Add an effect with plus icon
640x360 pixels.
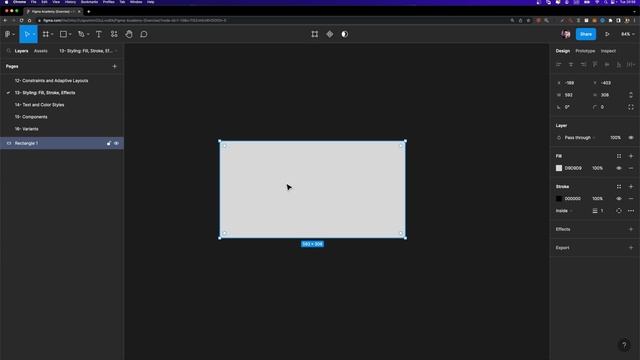coord(631,229)
